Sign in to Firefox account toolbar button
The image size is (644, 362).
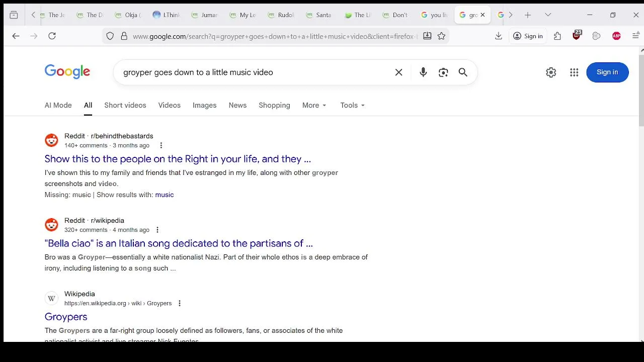(528, 36)
